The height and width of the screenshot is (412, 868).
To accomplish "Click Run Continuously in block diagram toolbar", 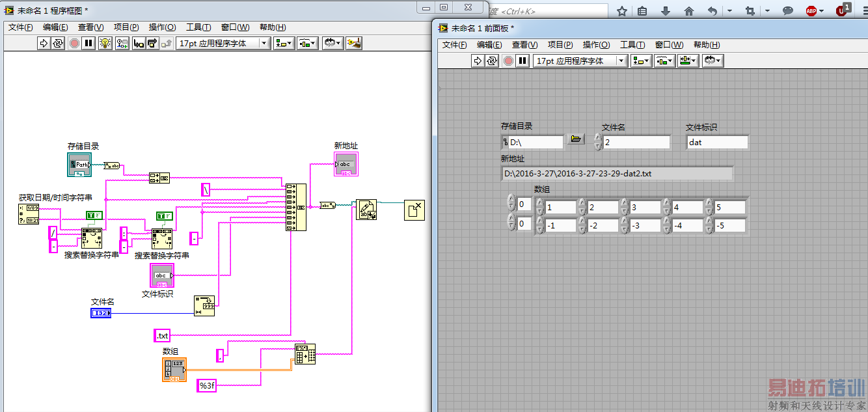I will (x=59, y=44).
